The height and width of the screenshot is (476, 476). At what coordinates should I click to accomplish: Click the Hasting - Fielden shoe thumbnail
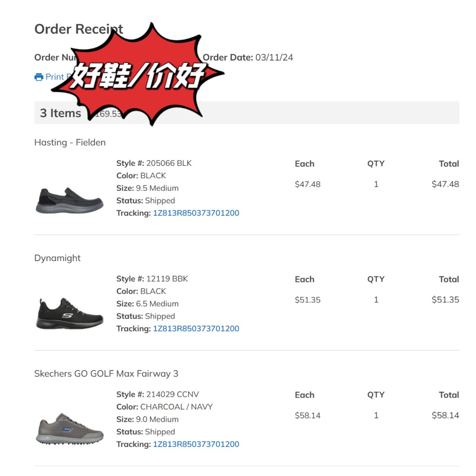coord(70,200)
